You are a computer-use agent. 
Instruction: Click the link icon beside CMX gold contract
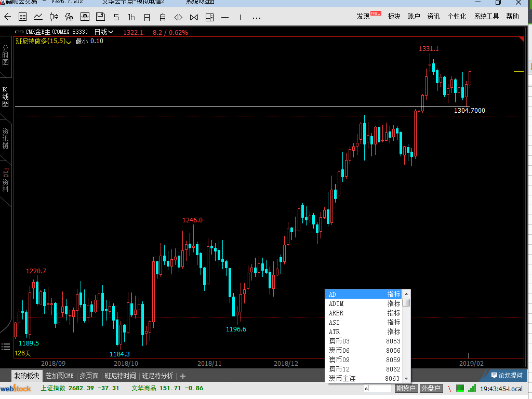19,32
